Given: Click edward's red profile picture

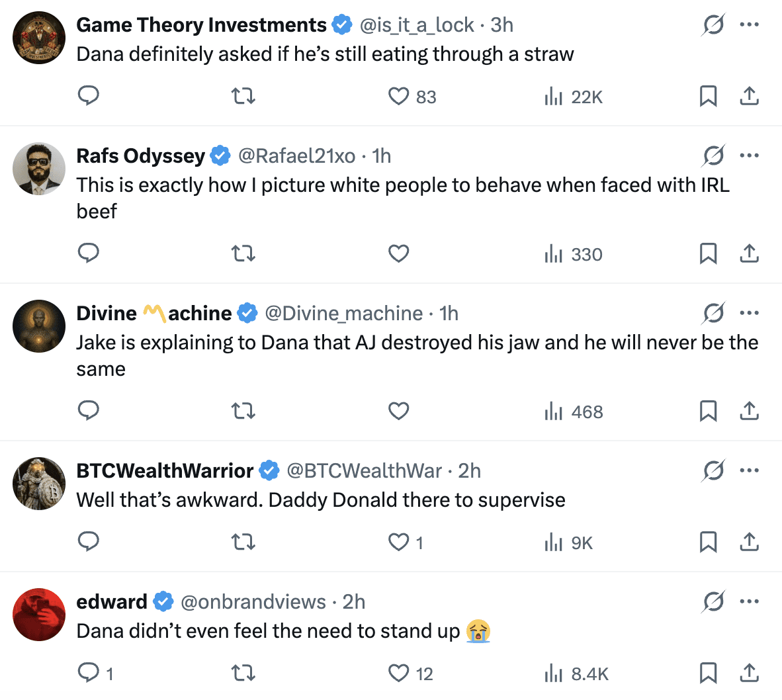Looking at the screenshot, I should click(x=39, y=615).
